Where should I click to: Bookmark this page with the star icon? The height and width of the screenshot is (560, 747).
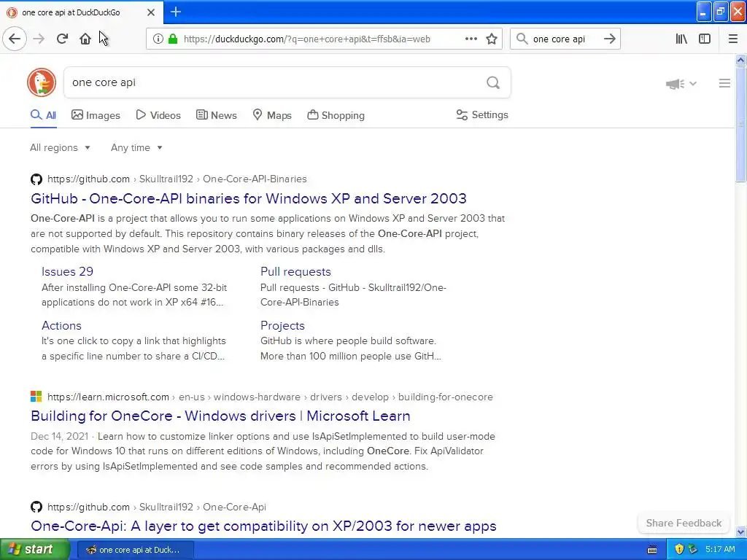coord(492,39)
